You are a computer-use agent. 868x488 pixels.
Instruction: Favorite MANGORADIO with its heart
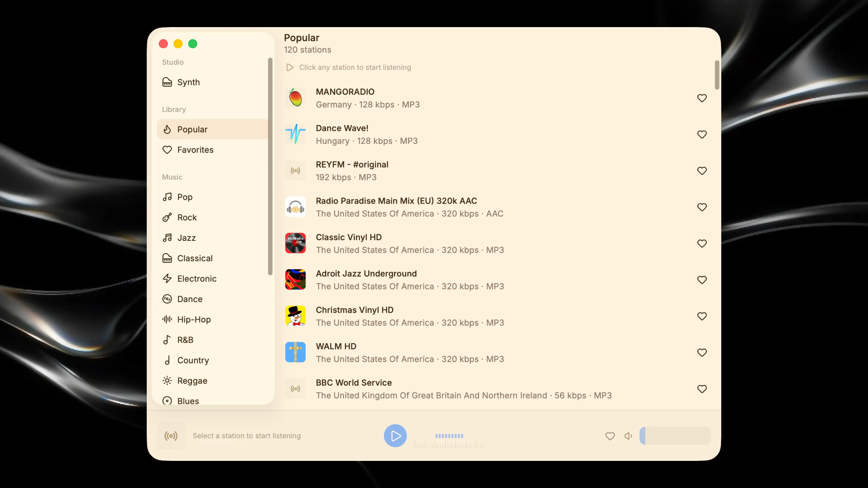(x=702, y=98)
